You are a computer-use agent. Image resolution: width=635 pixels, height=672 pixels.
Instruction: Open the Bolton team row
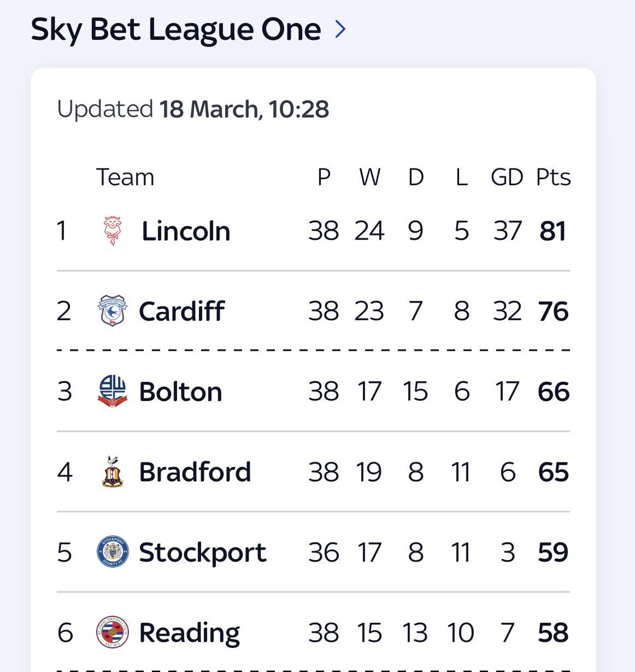tap(313, 391)
